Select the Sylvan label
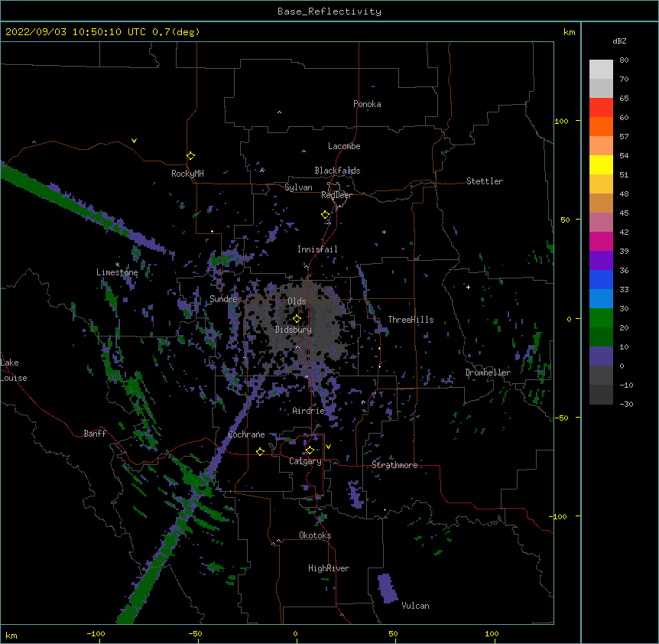 tap(298, 187)
